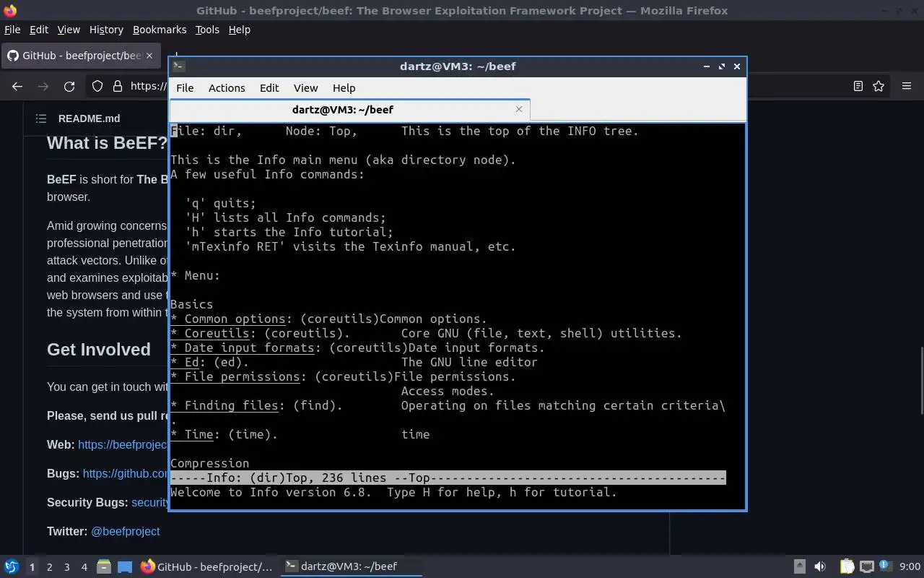Switch to workspace 1
Viewport: 924px width, 578px height.
pyautogui.click(x=32, y=567)
